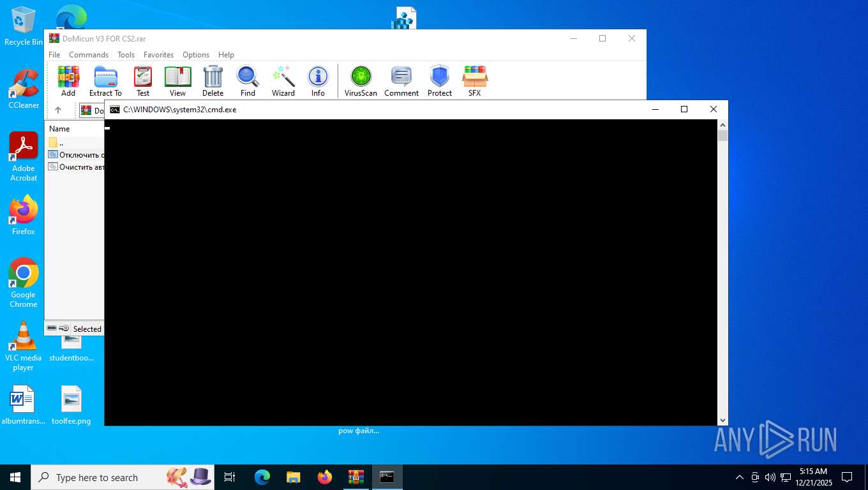Viewport: 868px width, 490px height.
Task: Open the Tools menu
Action: click(126, 55)
